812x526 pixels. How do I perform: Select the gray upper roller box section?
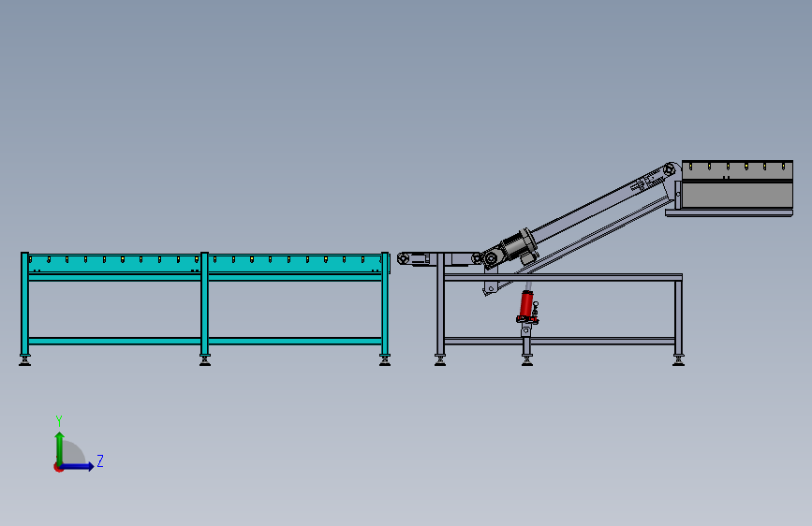737,184
